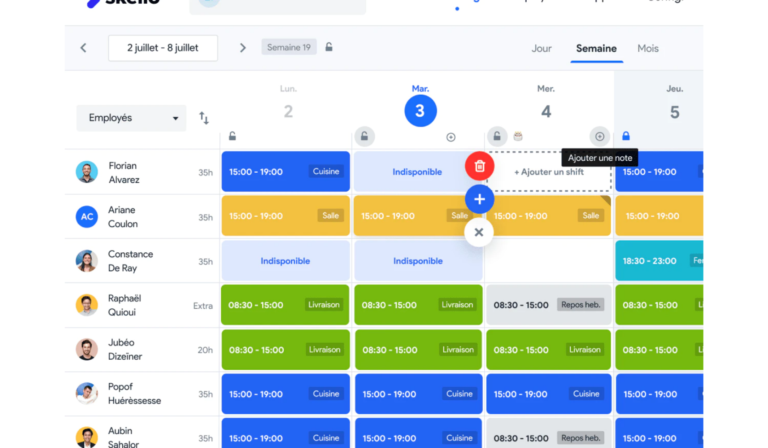Open Aubin Sahalor's Wednesday Repos heb. block
Image resolution: width=768 pixels, height=448 pixels.
click(549, 433)
